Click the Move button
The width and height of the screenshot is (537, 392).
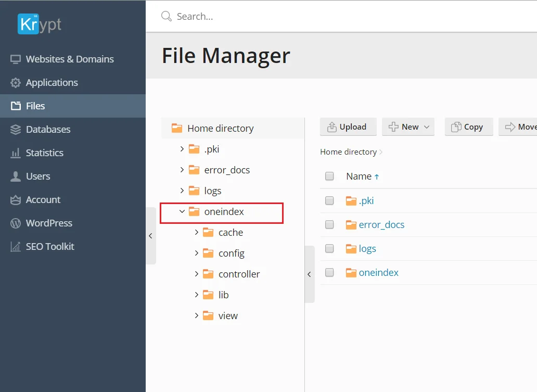(x=518, y=127)
